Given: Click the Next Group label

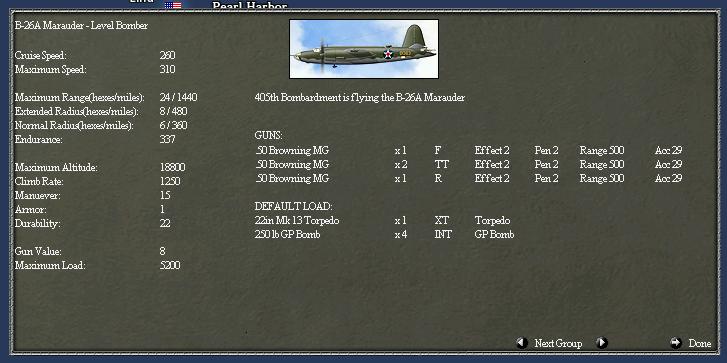Looking at the screenshot, I should click(558, 344).
